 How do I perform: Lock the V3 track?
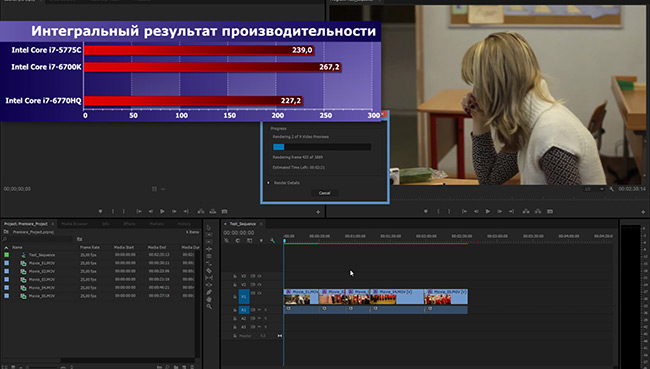235,276
